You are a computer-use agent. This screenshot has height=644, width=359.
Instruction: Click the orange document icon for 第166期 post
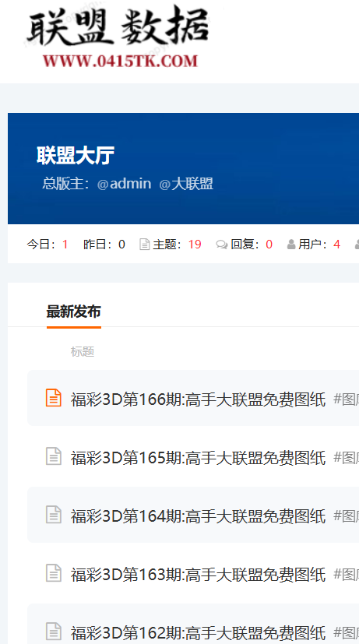click(54, 398)
